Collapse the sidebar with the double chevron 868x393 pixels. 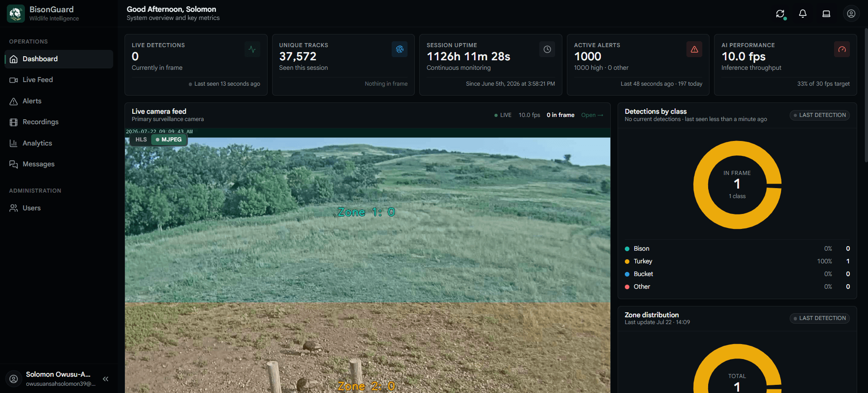click(106, 379)
